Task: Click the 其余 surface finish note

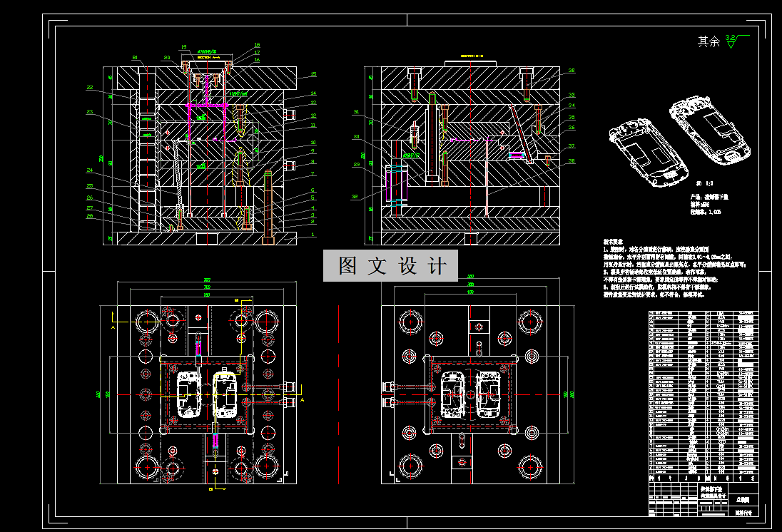Action: 709,41
